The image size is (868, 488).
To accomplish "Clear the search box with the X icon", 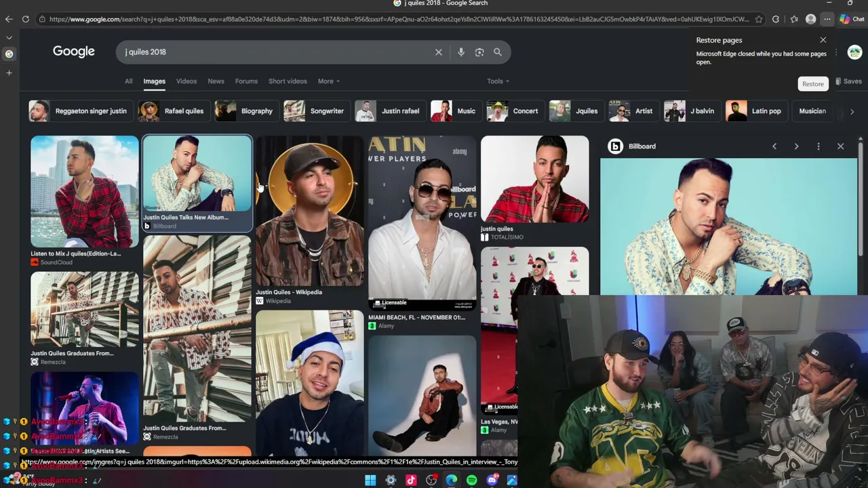I will point(439,52).
